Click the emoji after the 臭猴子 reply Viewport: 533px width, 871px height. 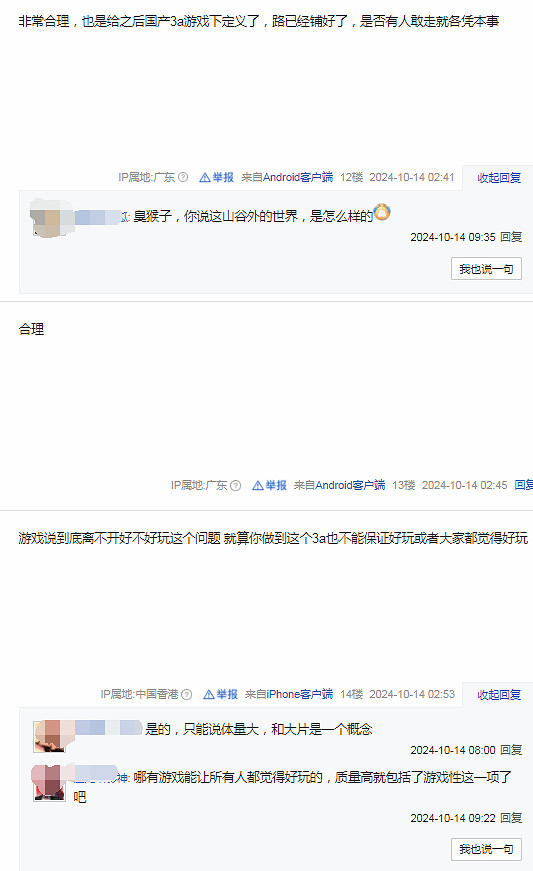coord(382,212)
